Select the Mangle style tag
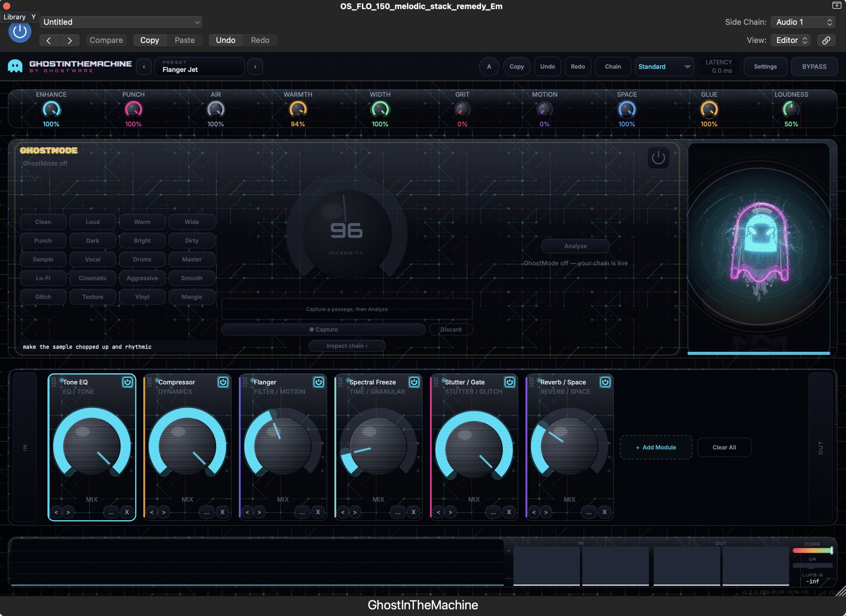 point(192,297)
